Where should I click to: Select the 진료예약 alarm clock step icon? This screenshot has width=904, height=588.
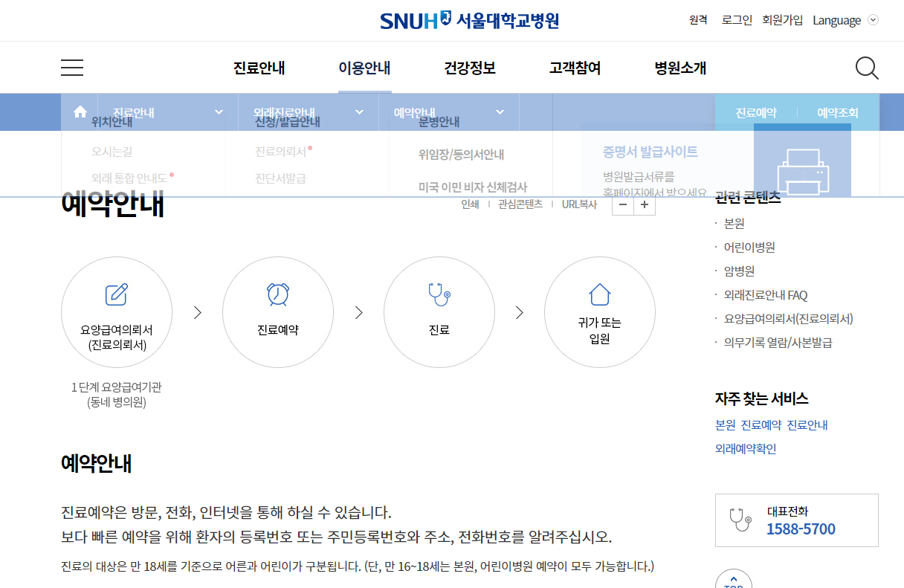[277, 294]
